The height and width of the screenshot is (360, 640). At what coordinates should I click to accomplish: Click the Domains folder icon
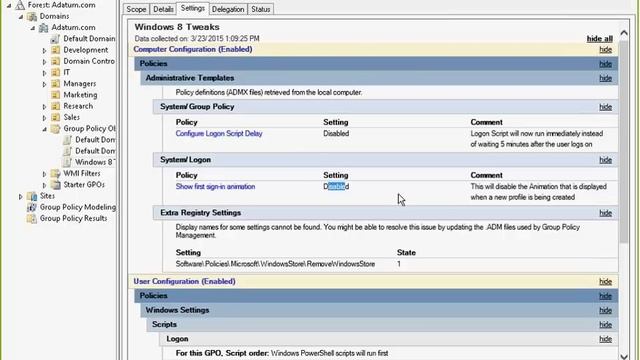pyautogui.click(x=32, y=16)
